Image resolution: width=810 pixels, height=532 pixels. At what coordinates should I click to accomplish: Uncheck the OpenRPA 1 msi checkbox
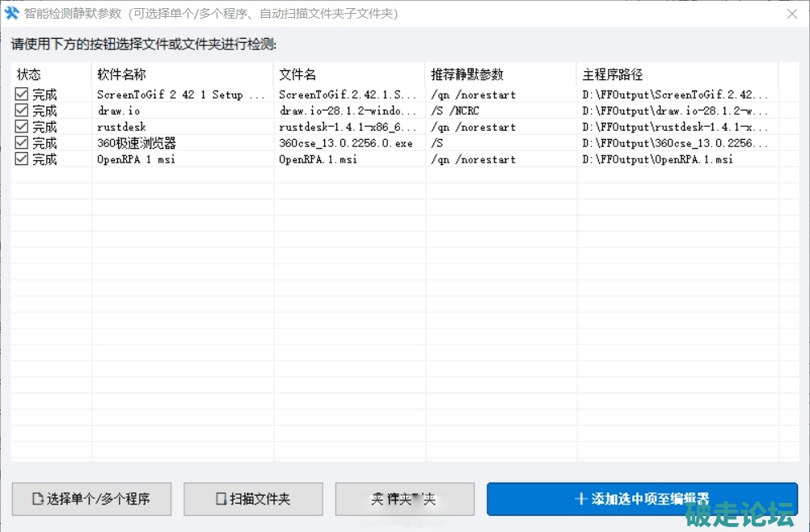pos(22,159)
